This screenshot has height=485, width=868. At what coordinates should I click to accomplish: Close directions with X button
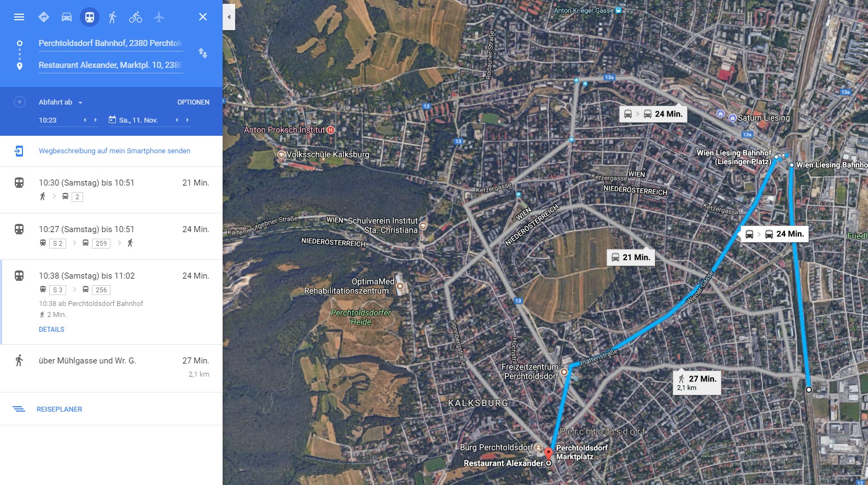203,17
